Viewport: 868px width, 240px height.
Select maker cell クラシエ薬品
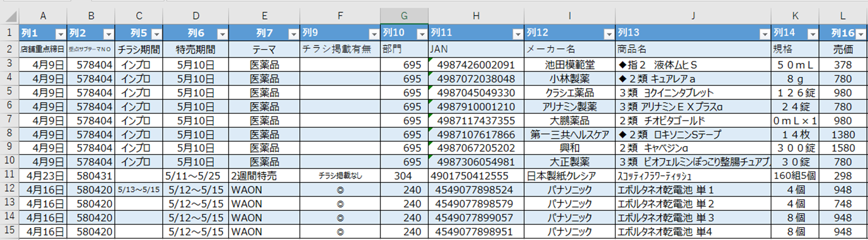pyautogui.click(x=570, y=93)
